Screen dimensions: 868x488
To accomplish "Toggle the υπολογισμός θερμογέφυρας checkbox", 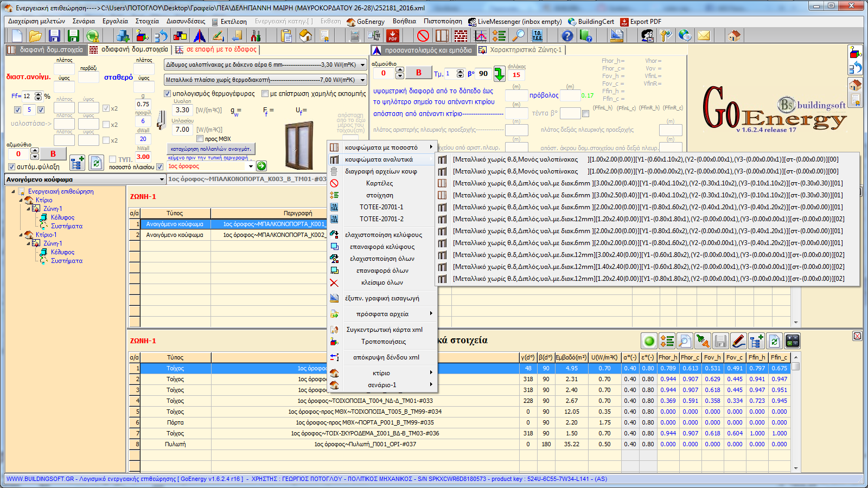I will (168, 94).
